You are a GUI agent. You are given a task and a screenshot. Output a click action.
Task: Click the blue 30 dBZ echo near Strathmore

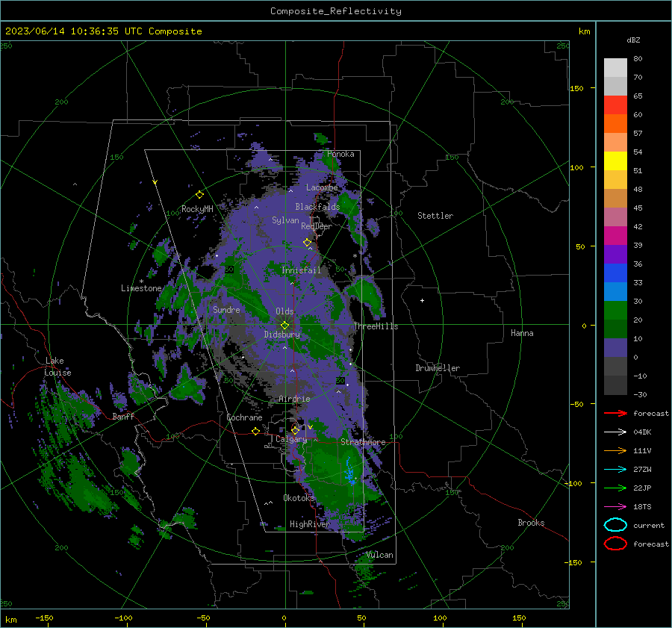click(x=349, y=471)
